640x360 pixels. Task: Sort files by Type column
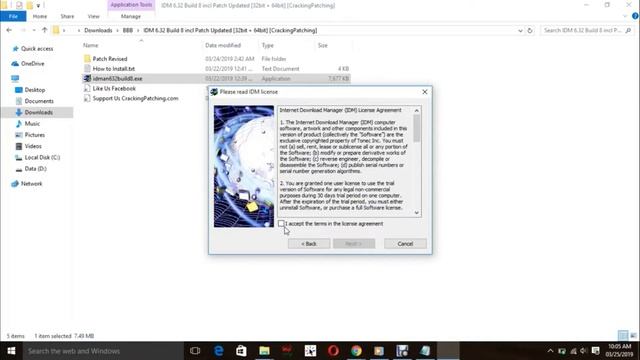268,45
